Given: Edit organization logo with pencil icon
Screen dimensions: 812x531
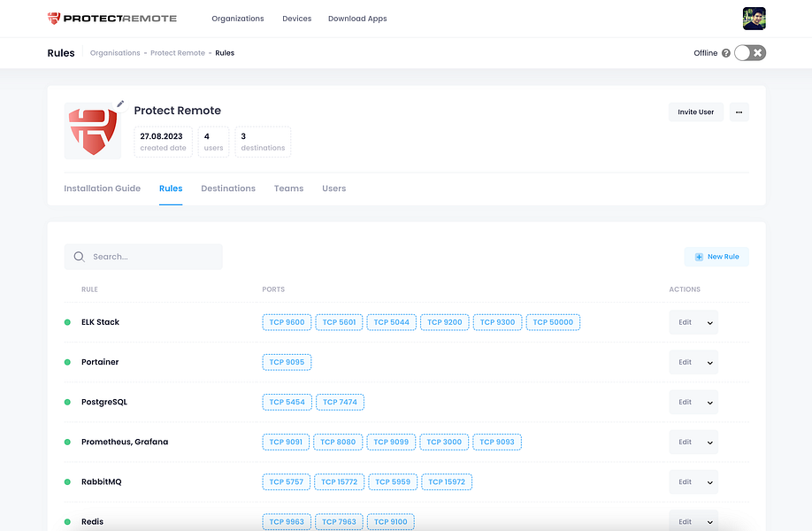Looking at the screenshot, I should (x=120, y=104).
